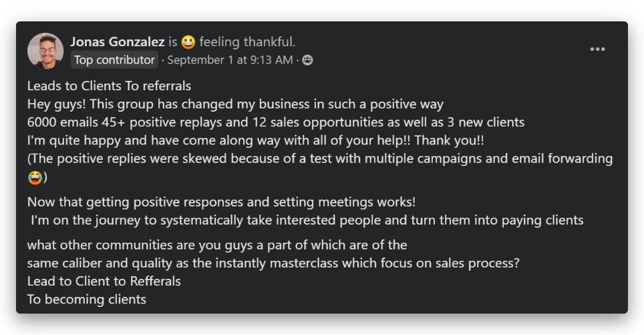The width and height of the screenshot is (644, 335).
Task: Open Jonas Gonzalez's profile picture
Action: (45, 51)
